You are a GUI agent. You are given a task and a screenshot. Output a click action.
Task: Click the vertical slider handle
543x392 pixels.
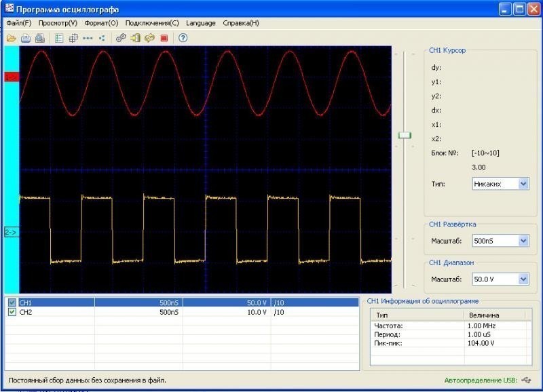point(405,136)
